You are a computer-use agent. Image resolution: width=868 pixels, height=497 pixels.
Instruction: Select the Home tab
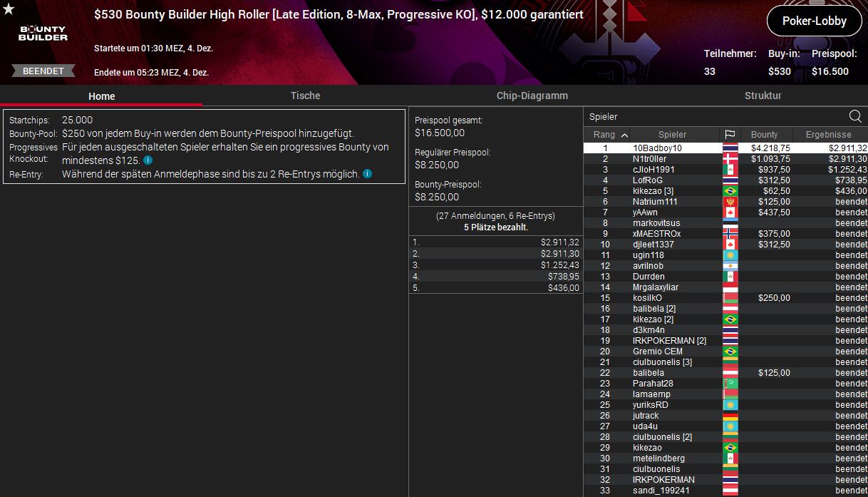(101, 96)
